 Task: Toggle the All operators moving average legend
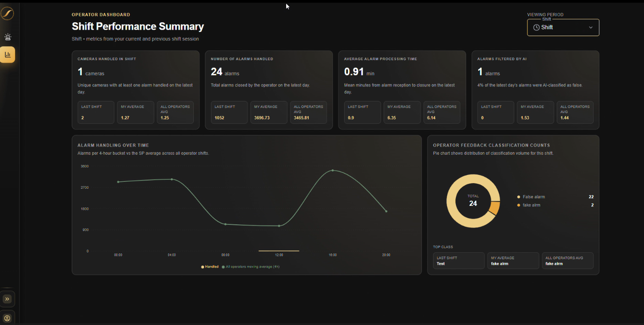pyautogui.click(x=251, y=267)
